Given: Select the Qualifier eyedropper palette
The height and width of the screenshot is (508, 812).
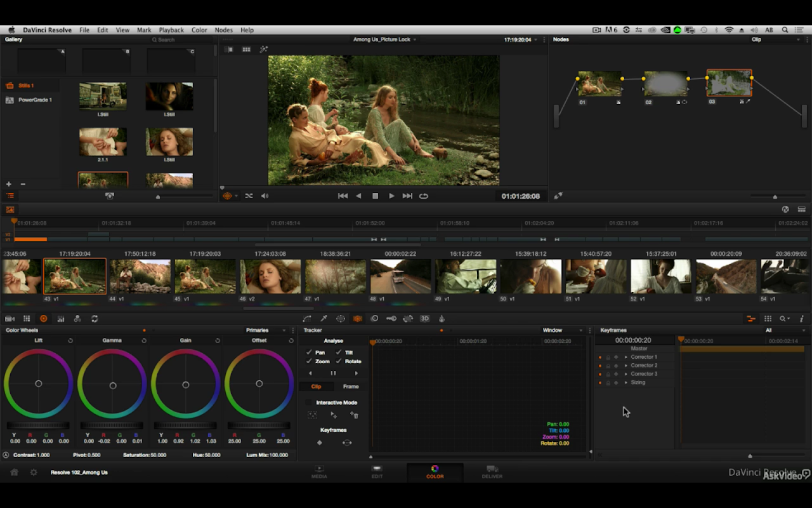Looking at the screenshot, I should click(324, 319).
